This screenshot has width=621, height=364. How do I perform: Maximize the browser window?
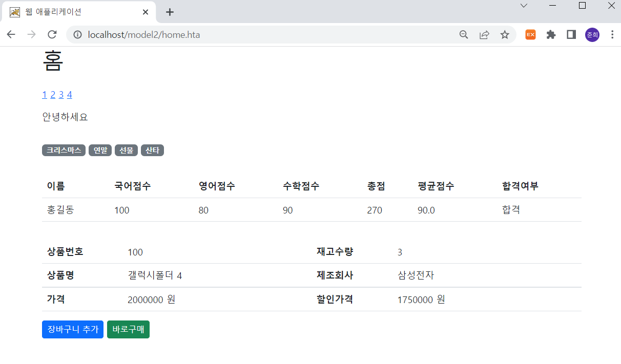(x=582, y=6)
